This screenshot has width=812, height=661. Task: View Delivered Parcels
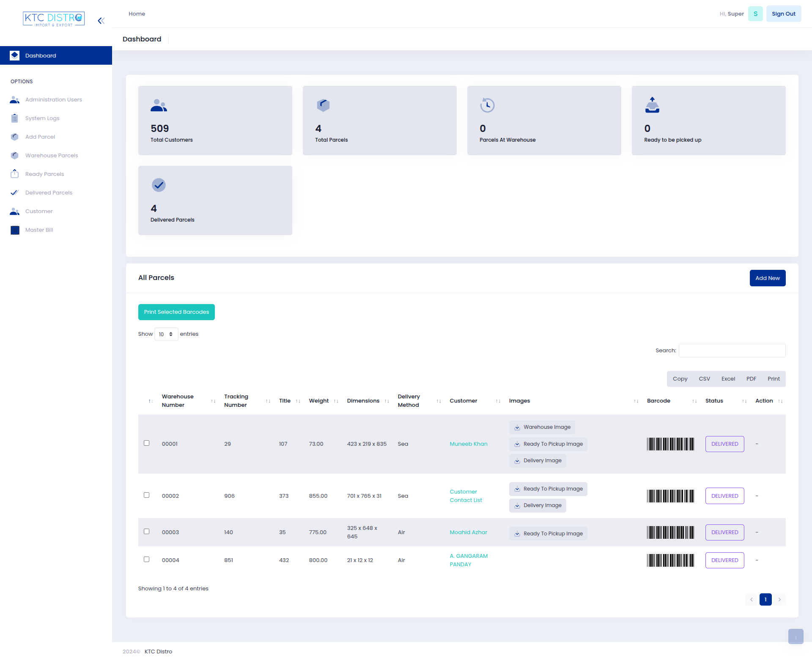48,192
